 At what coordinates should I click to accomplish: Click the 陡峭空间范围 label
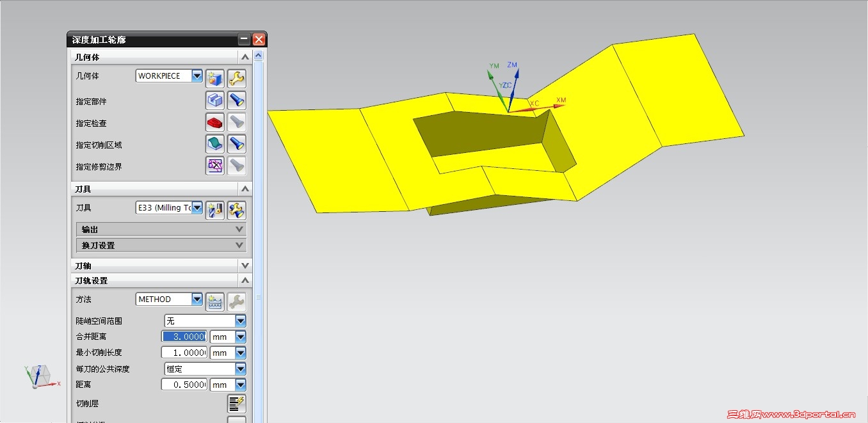99,321
